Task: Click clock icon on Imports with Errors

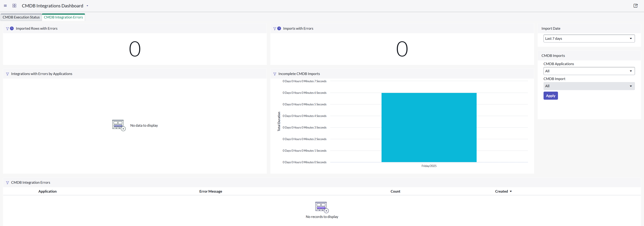Action: click(279, 29)
